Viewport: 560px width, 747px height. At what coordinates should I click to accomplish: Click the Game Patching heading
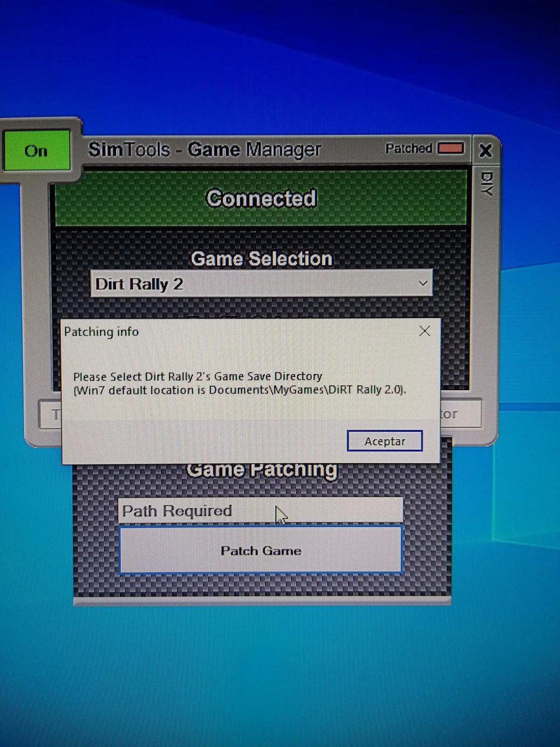click(261, 470)
